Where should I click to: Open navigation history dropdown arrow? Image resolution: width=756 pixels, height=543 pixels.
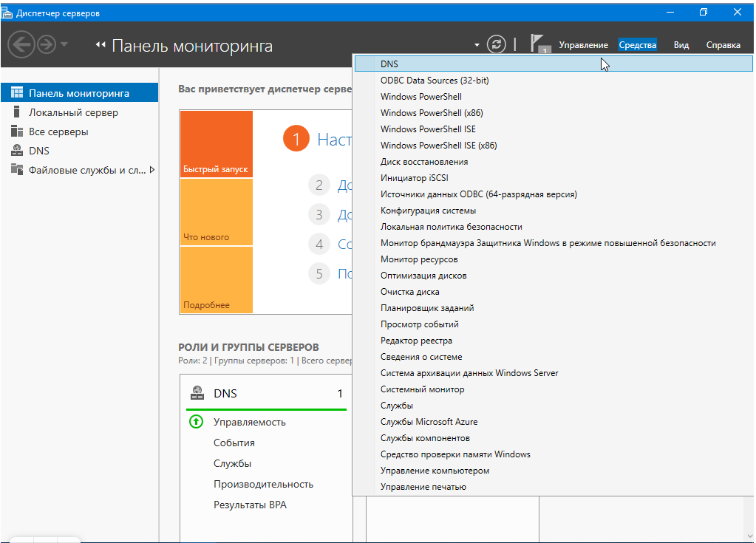tap(64, 44)
